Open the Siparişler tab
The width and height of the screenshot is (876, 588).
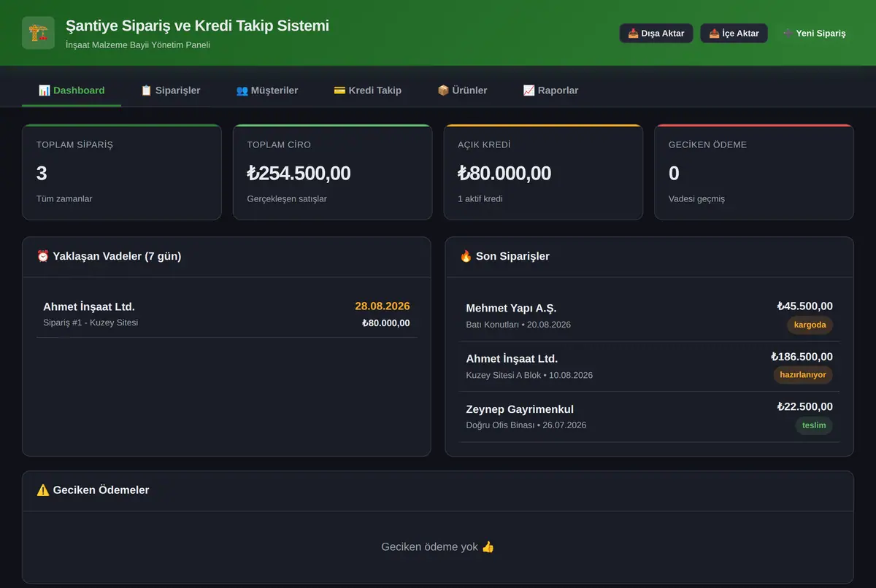click(170, 90)
